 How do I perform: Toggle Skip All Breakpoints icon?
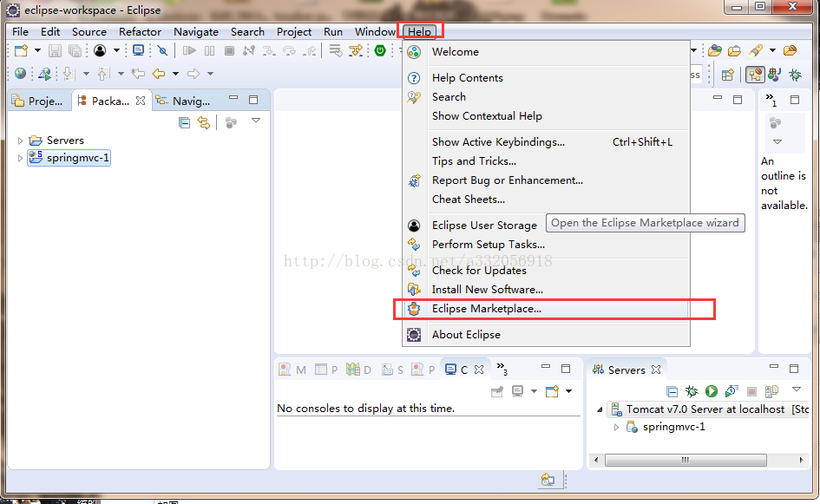click(162, 50)
